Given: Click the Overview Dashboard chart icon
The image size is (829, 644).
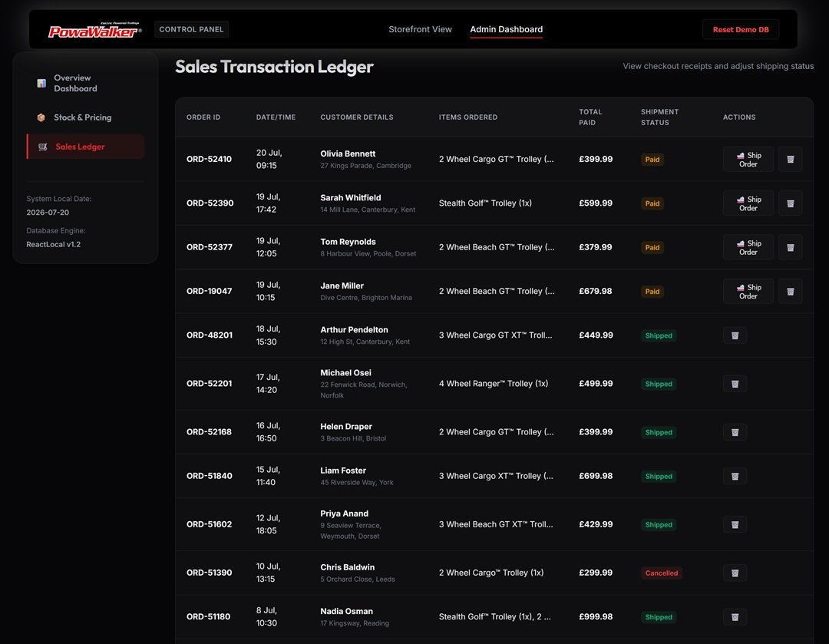Looking at the screenshot, I should (41, 83).
